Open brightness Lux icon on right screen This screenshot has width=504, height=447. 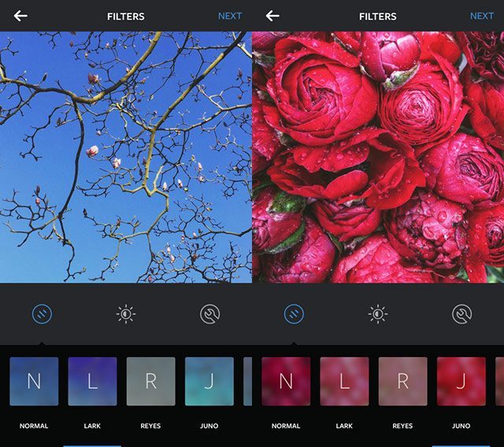click(378, 314)
